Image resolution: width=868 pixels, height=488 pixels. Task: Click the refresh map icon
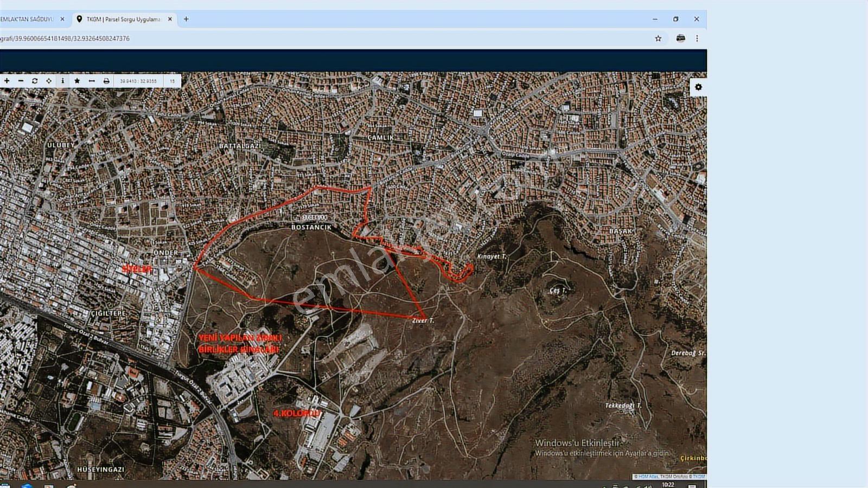coord(35,81)
